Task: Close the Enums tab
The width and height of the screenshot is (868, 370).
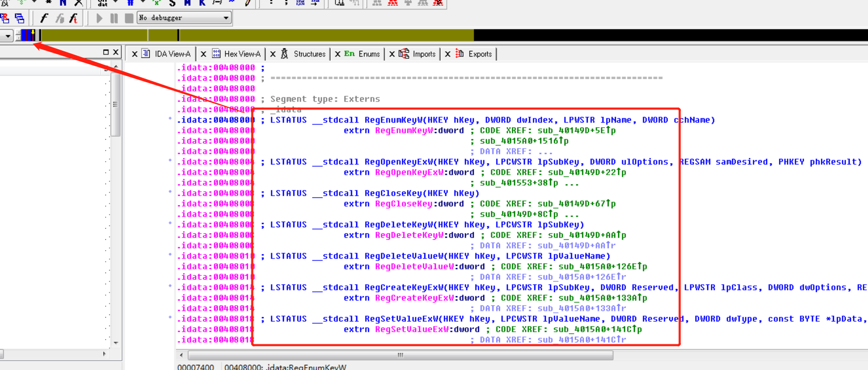Action: pos(337,54)
